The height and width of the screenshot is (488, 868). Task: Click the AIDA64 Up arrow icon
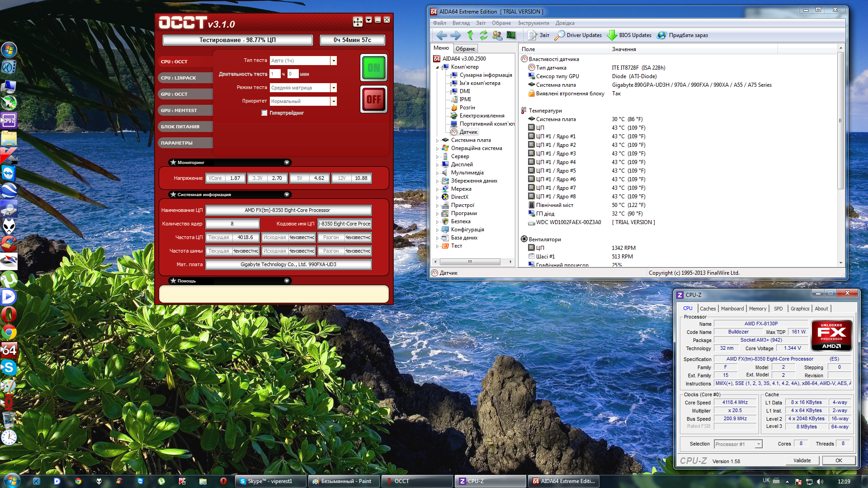pos(470,35)
